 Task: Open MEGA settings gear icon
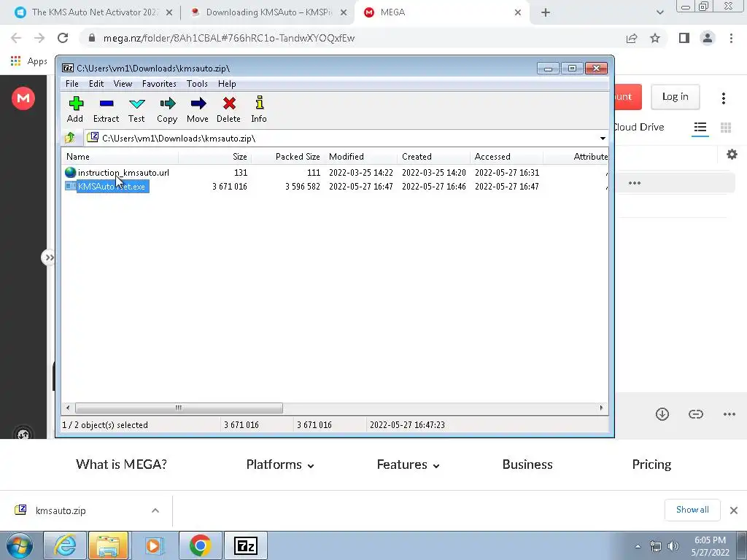point(732,155)
